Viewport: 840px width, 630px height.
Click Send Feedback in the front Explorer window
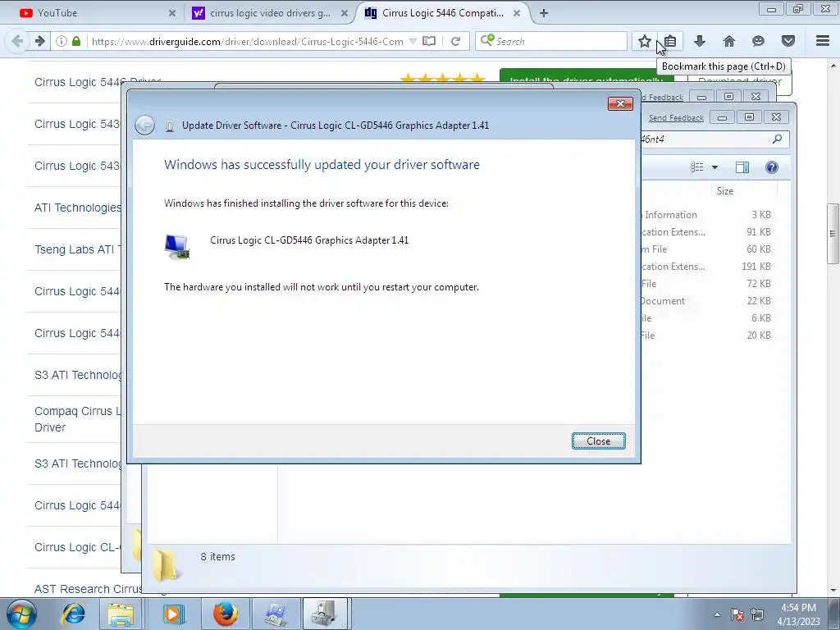[676, 118]
